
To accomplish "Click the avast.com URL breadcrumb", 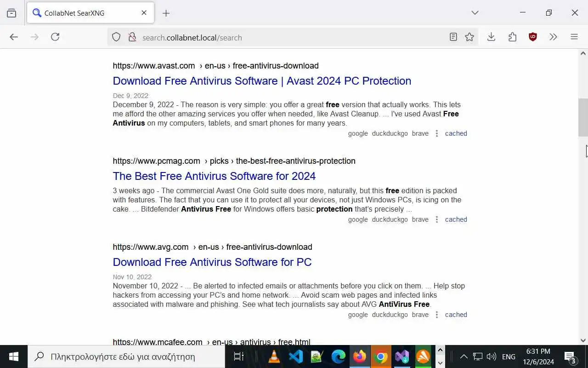I will (215, 66).
